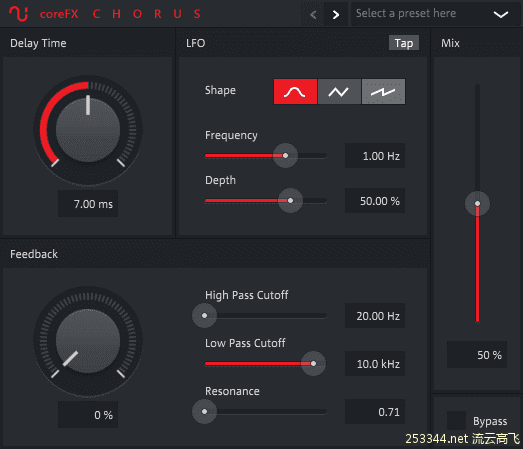
Task: Click the Feedback knob
Action: [x=88, y=341]
